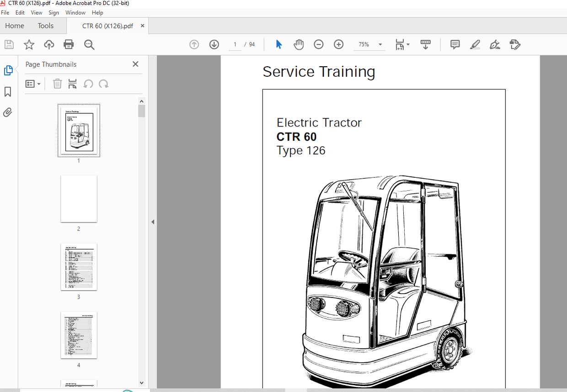The image size is (567, 392).
Task: Print the CTR 60 document
Action: [69, 44]
